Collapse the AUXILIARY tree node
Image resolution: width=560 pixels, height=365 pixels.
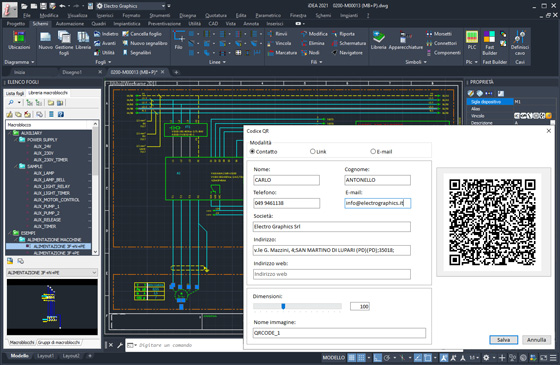[x=10, y=133]
